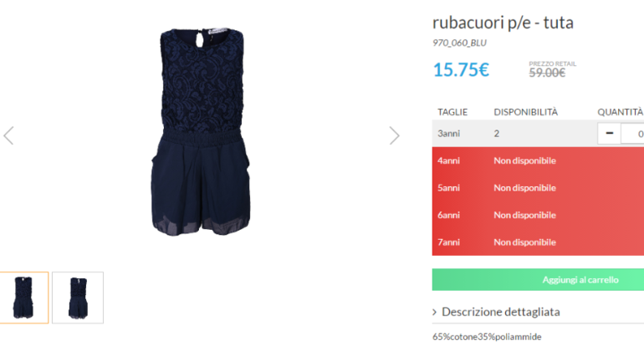Show the previous product image
The width and height of the screenshot is (644, 356).
[8, 135]
